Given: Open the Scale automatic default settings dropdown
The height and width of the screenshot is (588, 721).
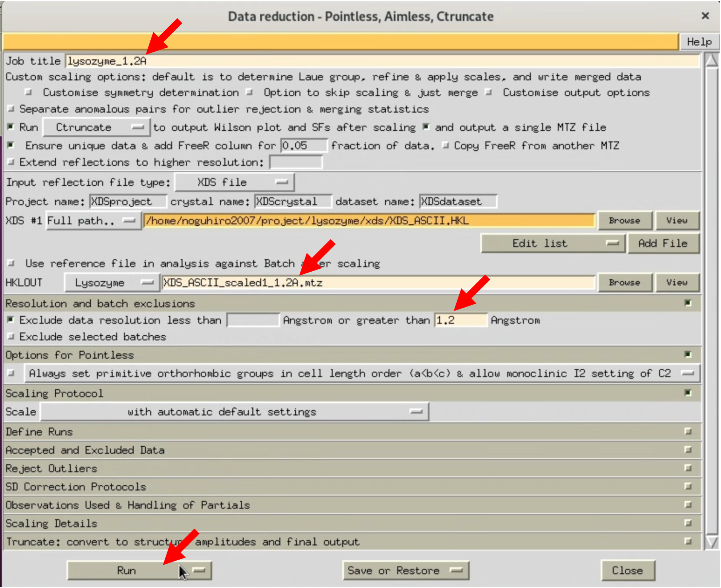Looking at the screenshot, I should 235,412.
